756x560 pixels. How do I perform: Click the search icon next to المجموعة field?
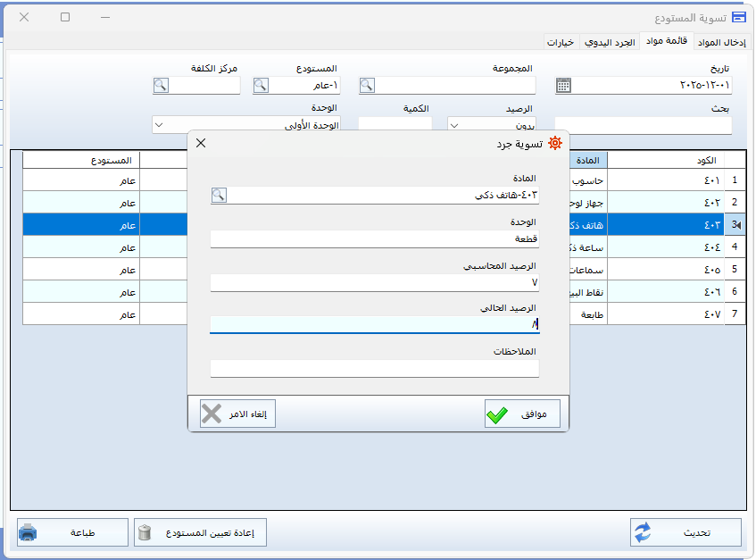367,86
